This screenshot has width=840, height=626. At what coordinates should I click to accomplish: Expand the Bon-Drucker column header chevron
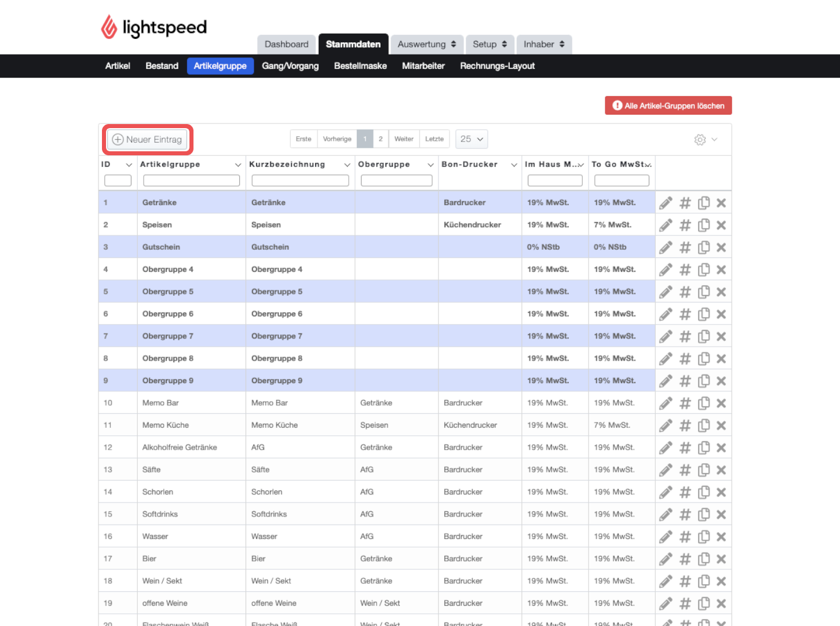(x=514, y=165)
